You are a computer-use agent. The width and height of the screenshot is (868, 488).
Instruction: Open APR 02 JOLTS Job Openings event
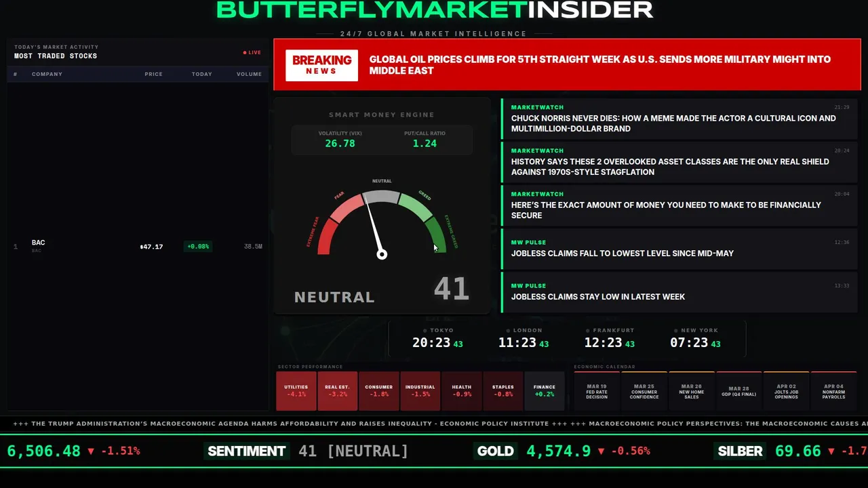tap(787, 391)
